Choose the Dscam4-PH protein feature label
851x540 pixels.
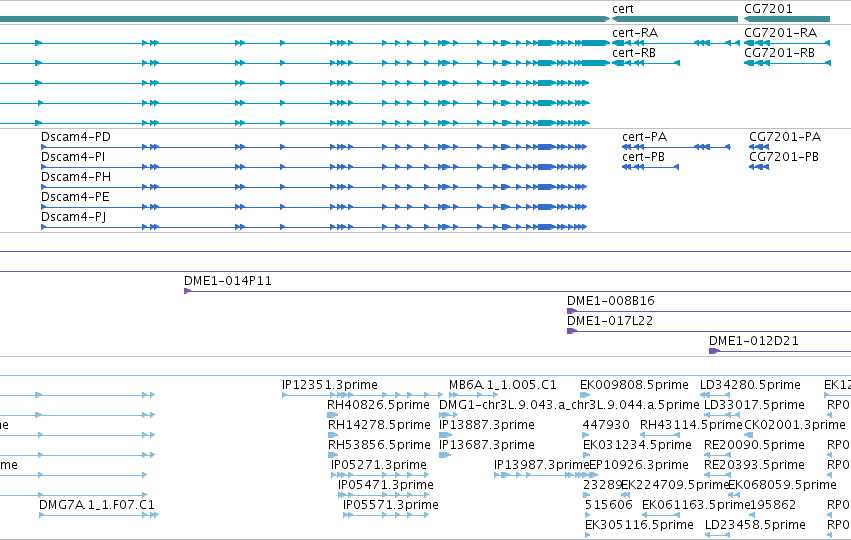(76, 177)
